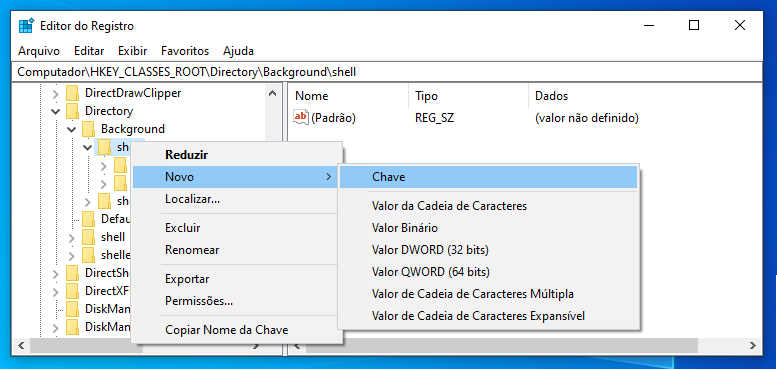777x370 pixels.
Task: Click Copiar Nome da Chave
Action: [x=226, y=330]
